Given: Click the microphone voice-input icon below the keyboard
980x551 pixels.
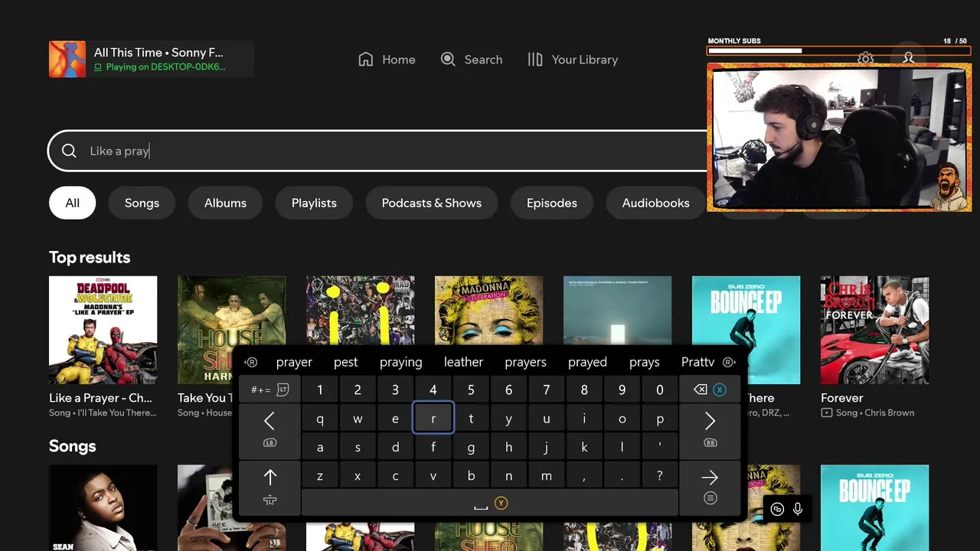Looking at the screenshot, I should 798,509.
